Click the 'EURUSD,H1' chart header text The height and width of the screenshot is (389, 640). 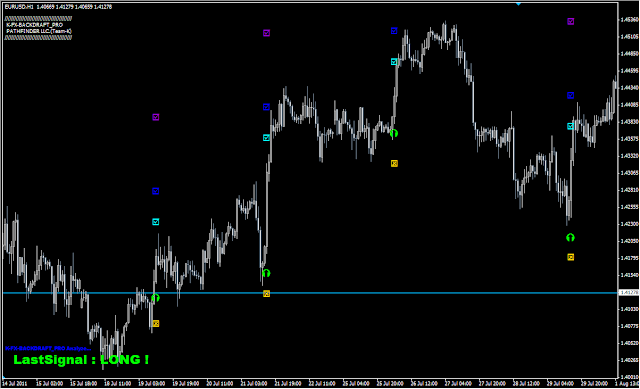tap(19, 7)
